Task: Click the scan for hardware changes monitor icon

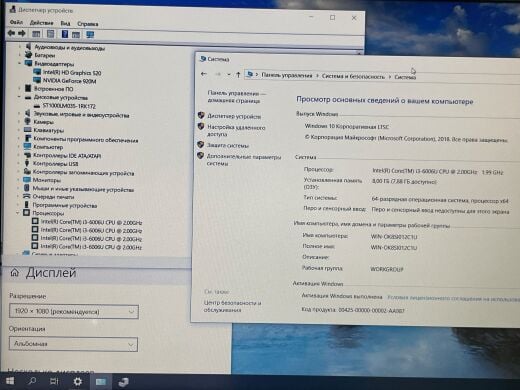Action: [x=90, y=34]
